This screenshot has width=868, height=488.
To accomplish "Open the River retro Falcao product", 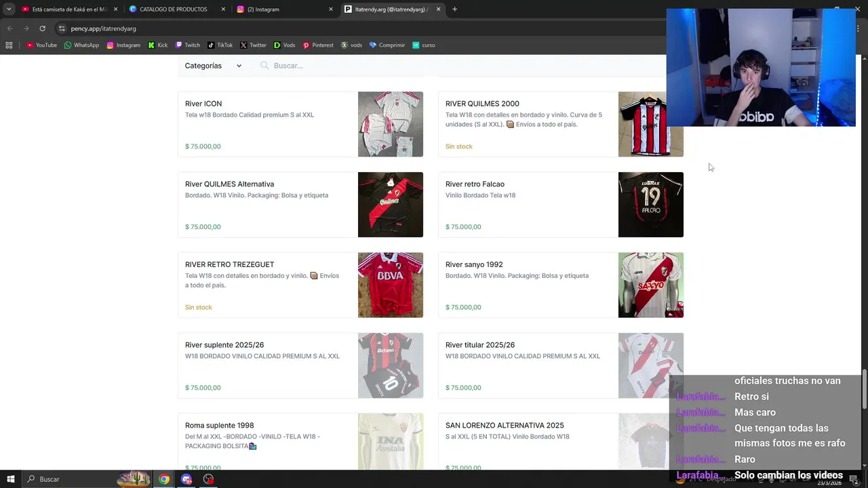I will point(561,205).
